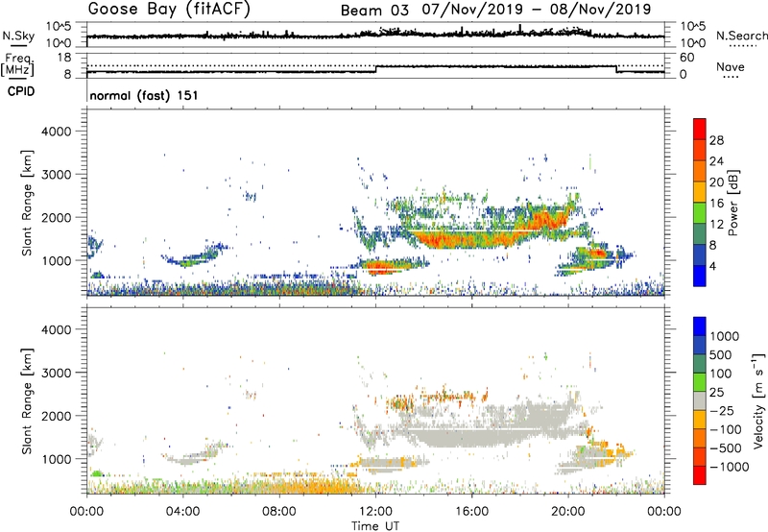Click the -100 value on Velocity colorbar

pyautogui.click(x=726, y=429)
